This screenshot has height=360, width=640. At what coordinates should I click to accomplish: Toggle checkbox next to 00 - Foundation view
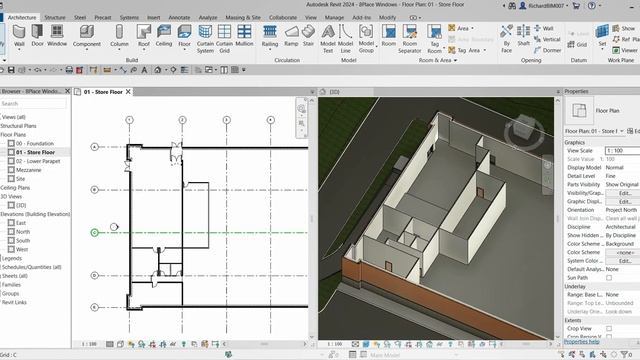[x=11, y=143]
